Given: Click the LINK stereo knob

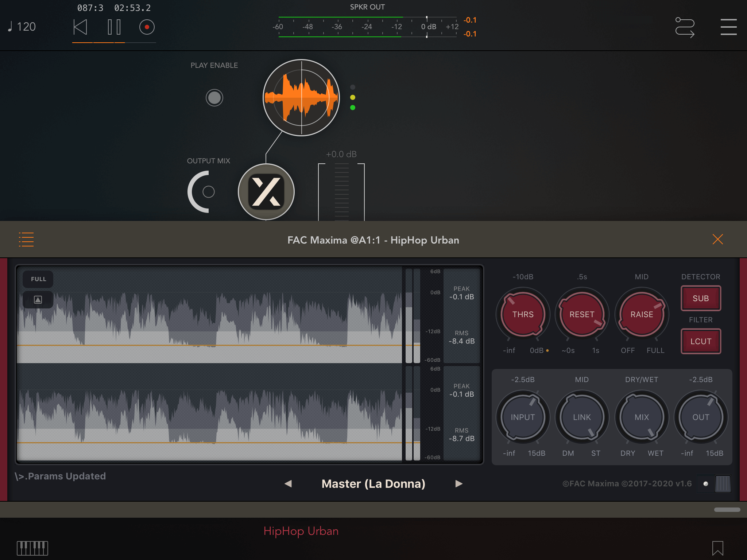Looking at the screenshot, I should (x=582, y=417).
